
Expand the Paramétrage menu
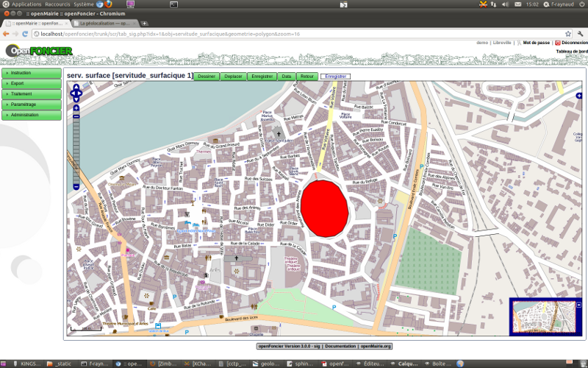pyautogui.click(x=32, y=105)
